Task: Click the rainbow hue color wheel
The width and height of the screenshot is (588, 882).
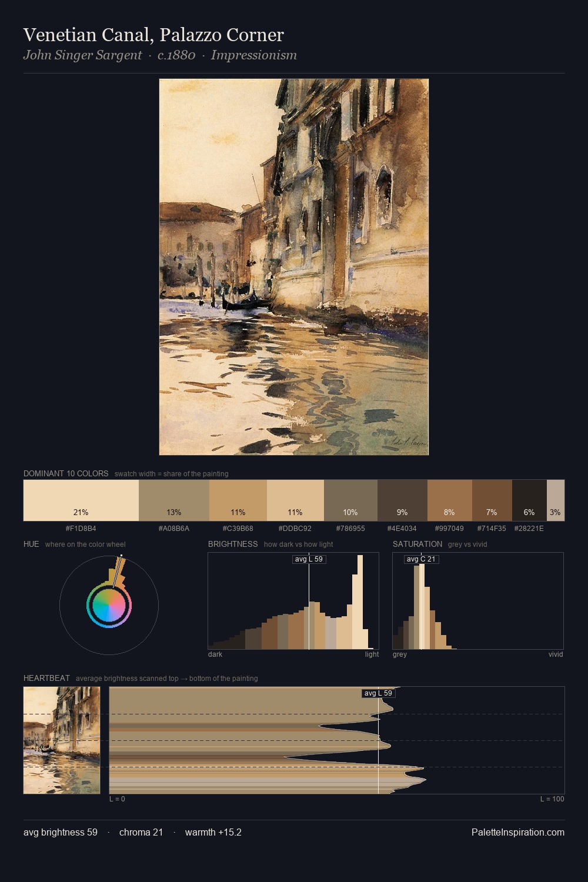Action: (109, 606)
